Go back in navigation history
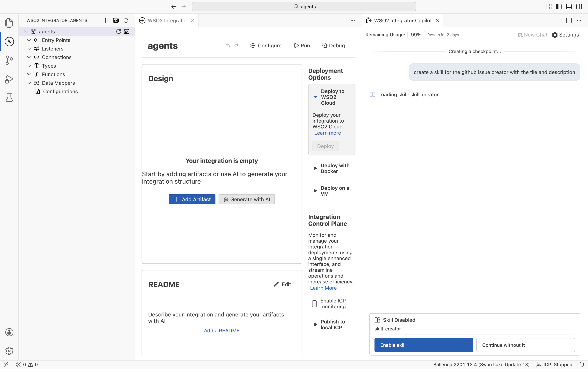 pyautogui.click(x=174, y=7)
